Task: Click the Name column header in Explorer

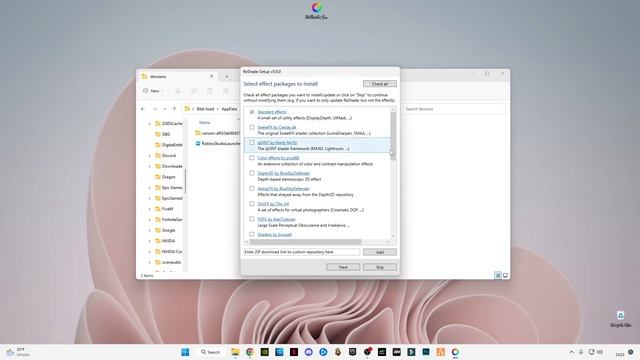Action: tap(204, 122)
